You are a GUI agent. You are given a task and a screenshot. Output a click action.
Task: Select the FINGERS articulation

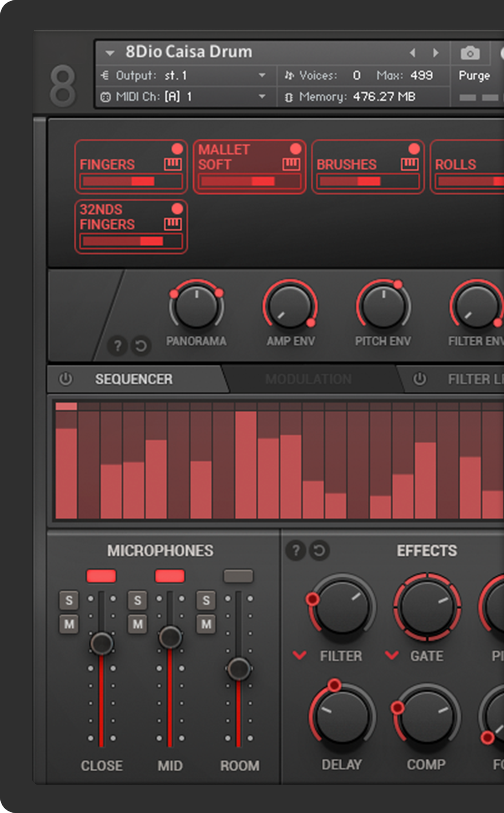click(x=131, y=167)
